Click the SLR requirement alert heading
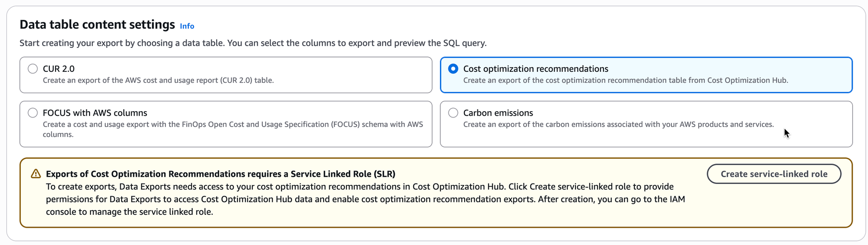868x245 pixels. pyautogui.click(x=221, y=174)
